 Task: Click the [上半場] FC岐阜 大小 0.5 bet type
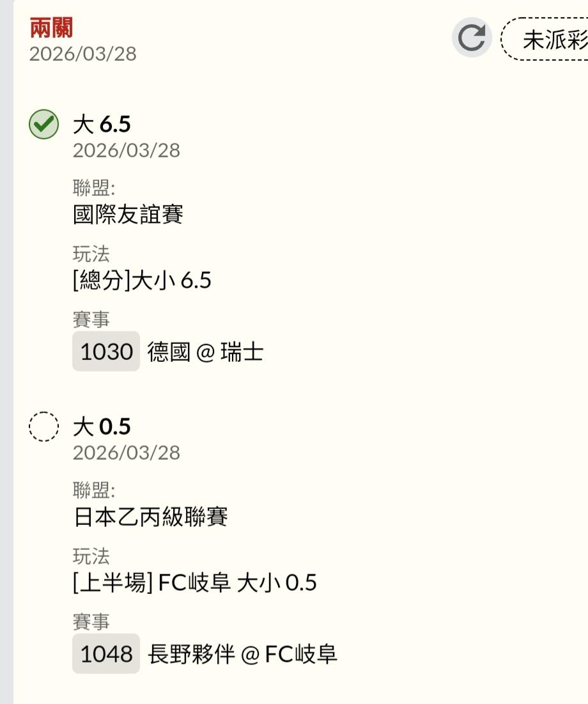(x=195, y=583)
